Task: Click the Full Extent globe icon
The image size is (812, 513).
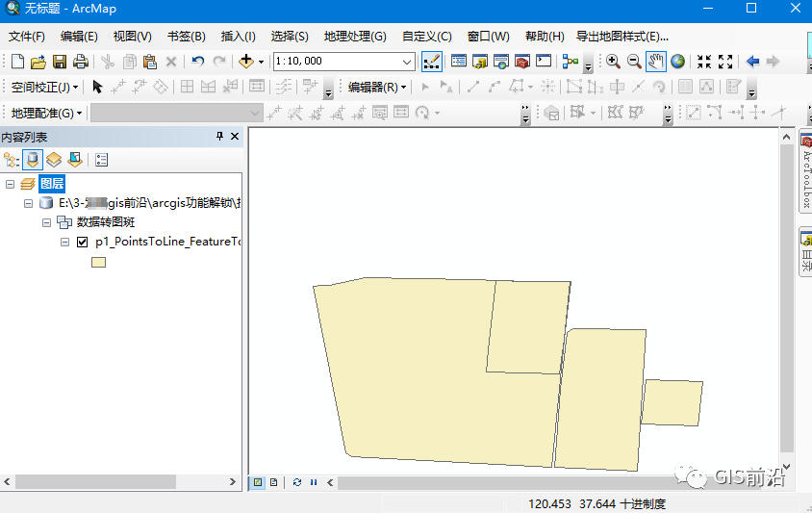Action: point(677,62)
